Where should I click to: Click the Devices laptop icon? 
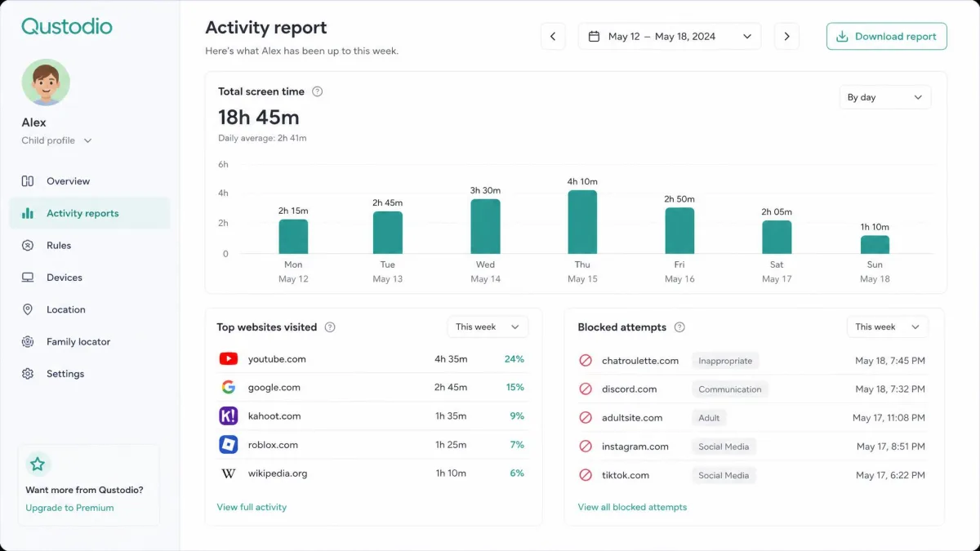click(28, 278)
